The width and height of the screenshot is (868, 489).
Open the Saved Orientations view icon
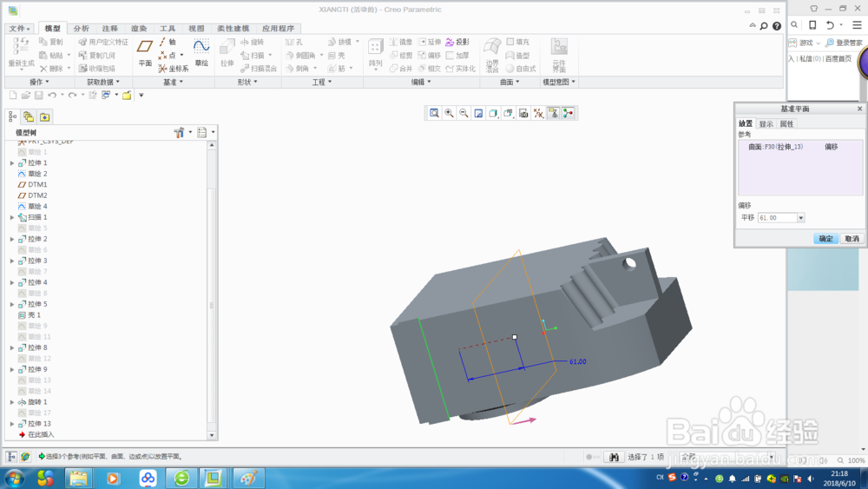coord(509,113)
